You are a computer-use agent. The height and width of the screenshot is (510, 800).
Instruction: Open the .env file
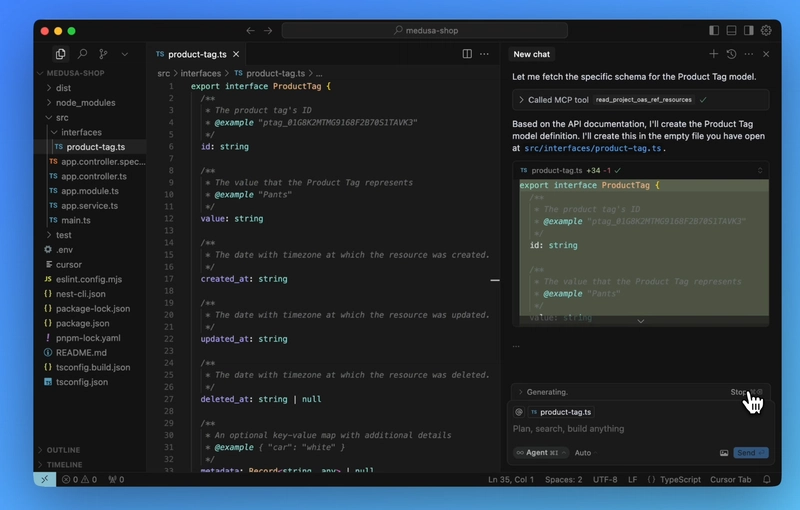point(64,249)
